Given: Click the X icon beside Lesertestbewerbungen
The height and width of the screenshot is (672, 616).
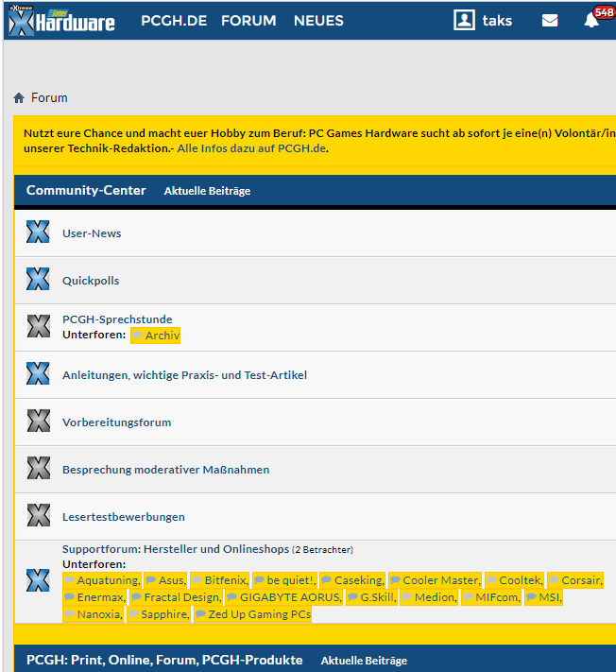Looking at the screenshot, I should (38, 515).
